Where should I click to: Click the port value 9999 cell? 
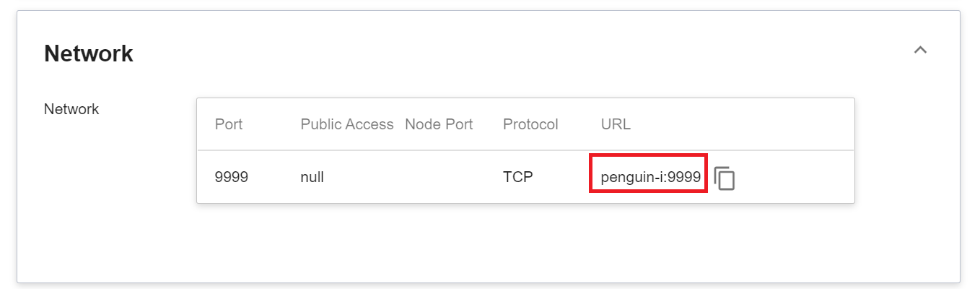click(232, 177)
